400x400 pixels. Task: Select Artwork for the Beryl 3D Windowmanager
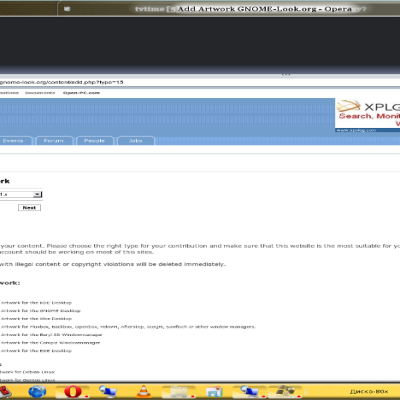(51, 335)
